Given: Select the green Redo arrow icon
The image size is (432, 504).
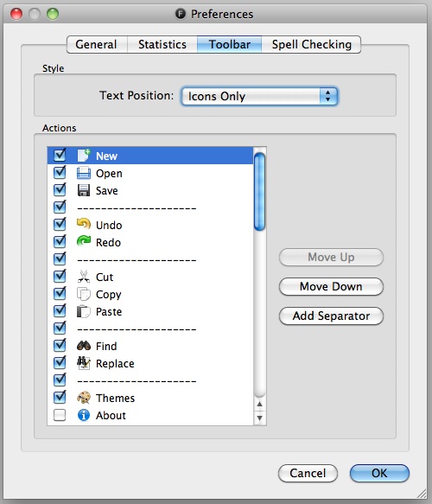Looking at the screenshot, I should (x=84, y=241).
